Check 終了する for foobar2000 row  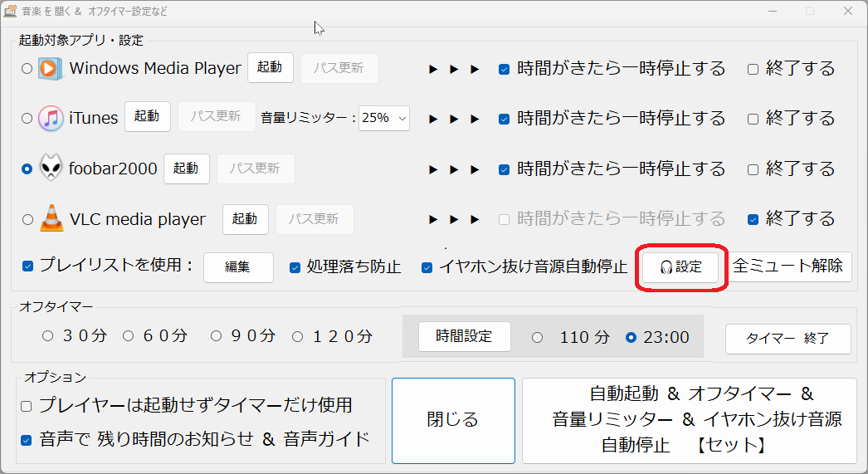point(753,169)
